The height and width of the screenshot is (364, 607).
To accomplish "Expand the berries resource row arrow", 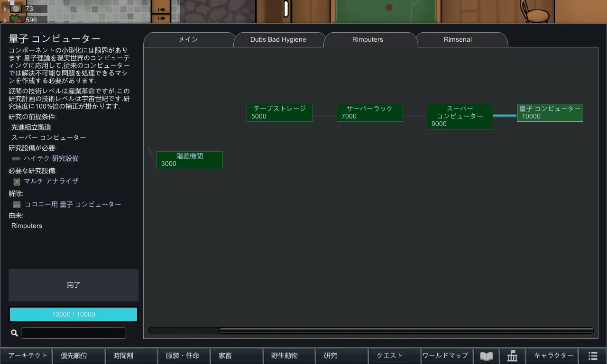I will coord(5,20).
